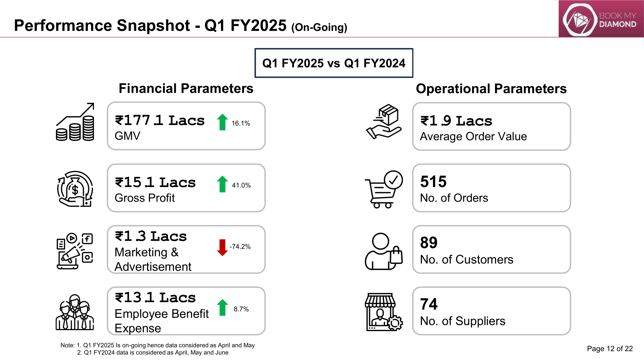
Task: Select the customer with shopping bag icon
Action: coord(384,251)
